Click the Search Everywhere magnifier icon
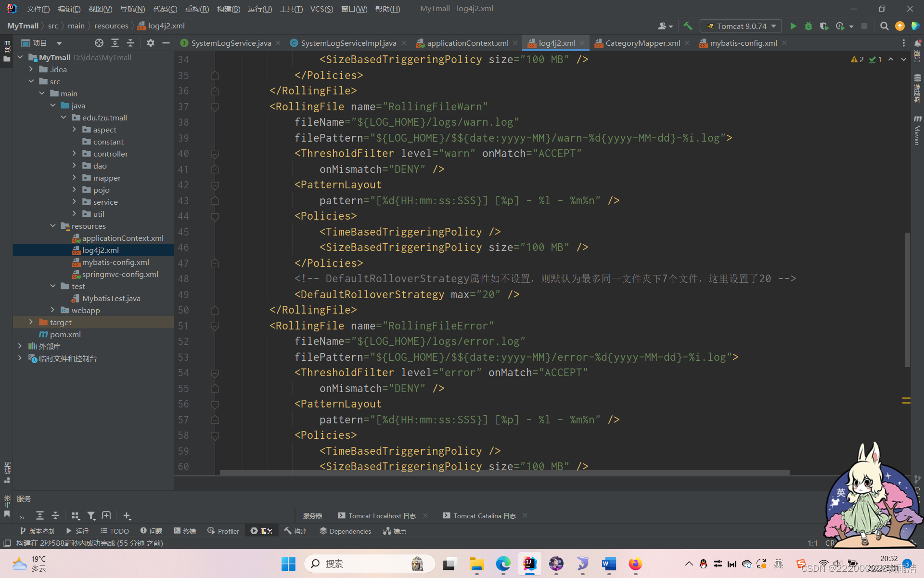The width and height of the screenshot is (924, 578). pyautogui.click(x=884, y=26)
